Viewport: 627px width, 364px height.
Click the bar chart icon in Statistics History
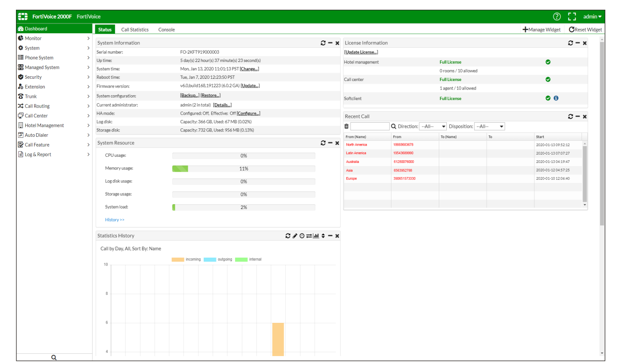(x=316, y=236)
